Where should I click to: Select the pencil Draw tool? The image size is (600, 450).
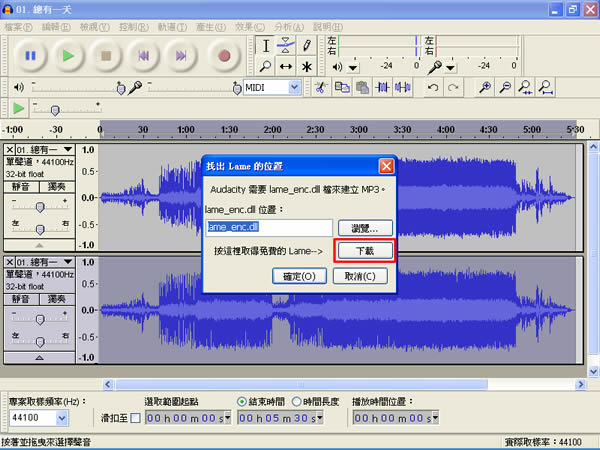click(x=306, y=46)
